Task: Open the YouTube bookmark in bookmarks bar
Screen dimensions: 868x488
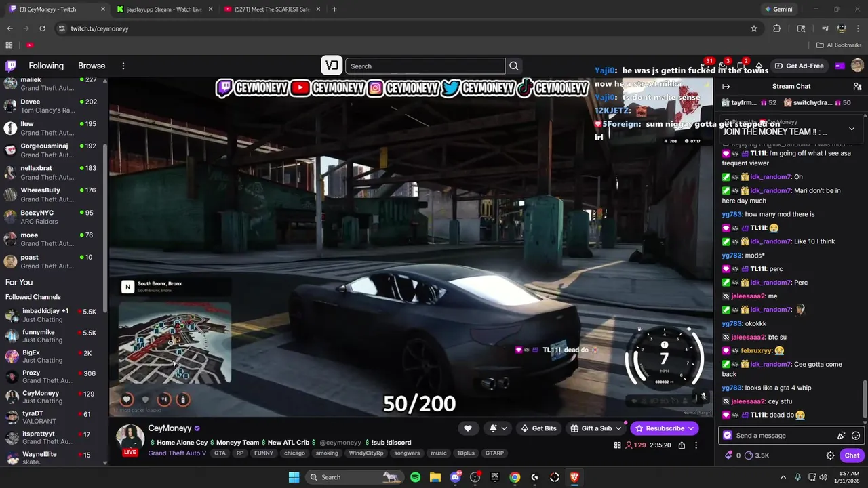Action: pyautogui.click(x=30, y=45)
